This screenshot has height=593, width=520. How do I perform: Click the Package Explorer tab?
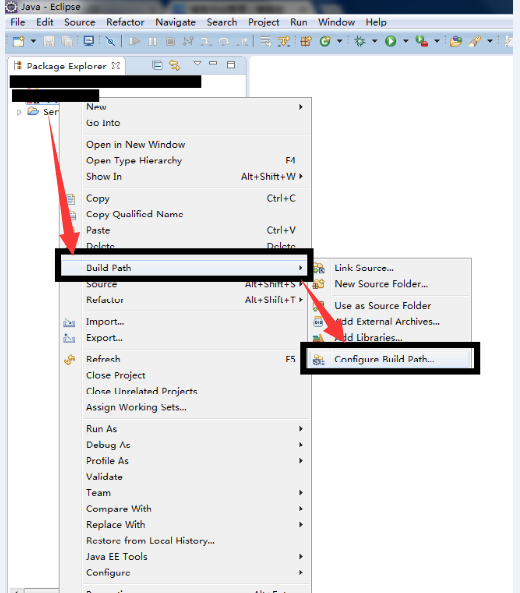click(x=67, y=66)
